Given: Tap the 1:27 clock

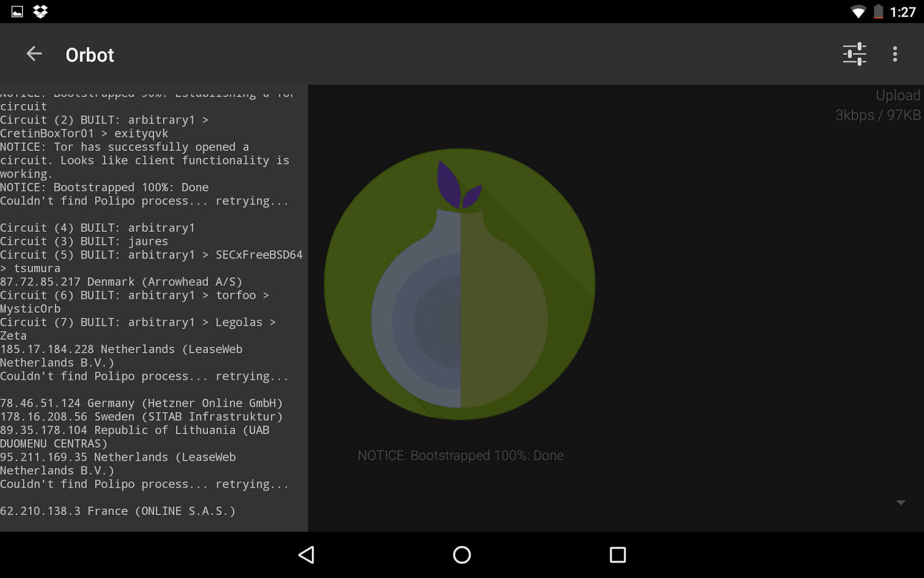Looking at the screenshot, I should 903,12.
